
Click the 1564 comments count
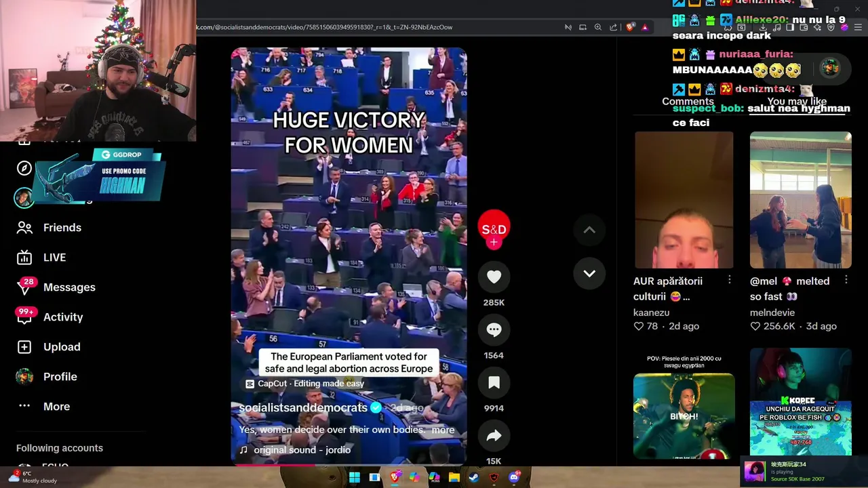coord(494,355)
